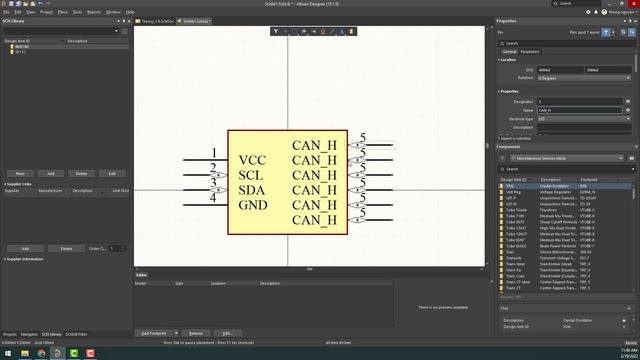Open the Miscellaneous Devices library dropdown
This screenshot has height=360, width=640.
pyautogui.click(x=567, y=158)
